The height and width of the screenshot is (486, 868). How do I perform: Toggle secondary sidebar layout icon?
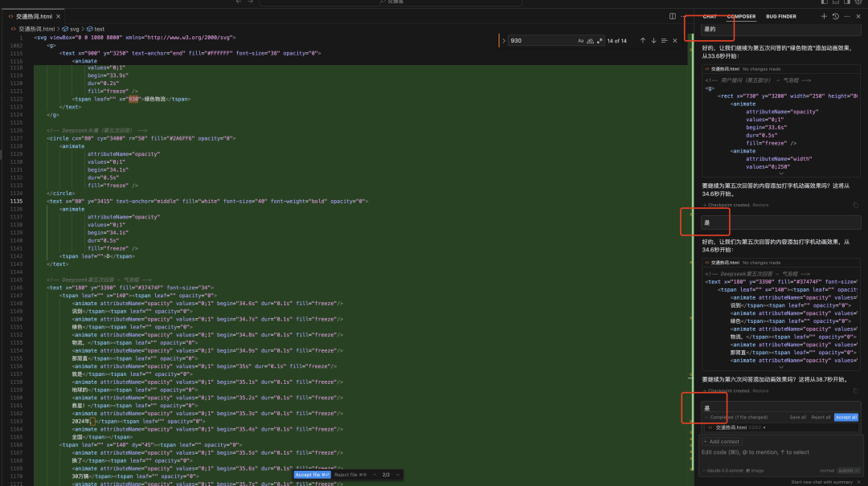847,2
